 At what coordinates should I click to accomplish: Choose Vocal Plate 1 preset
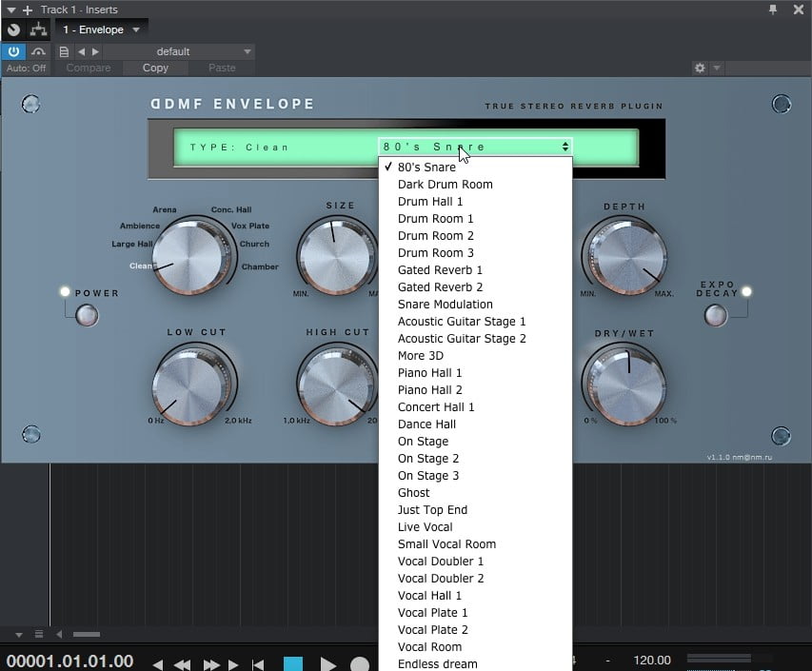pyautogui.click(x=475, y=613)
